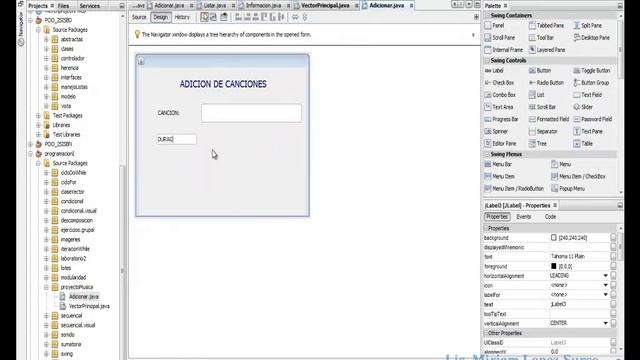
Task: Choose Split Pane from Swing Containers
Action: point(587,25)
